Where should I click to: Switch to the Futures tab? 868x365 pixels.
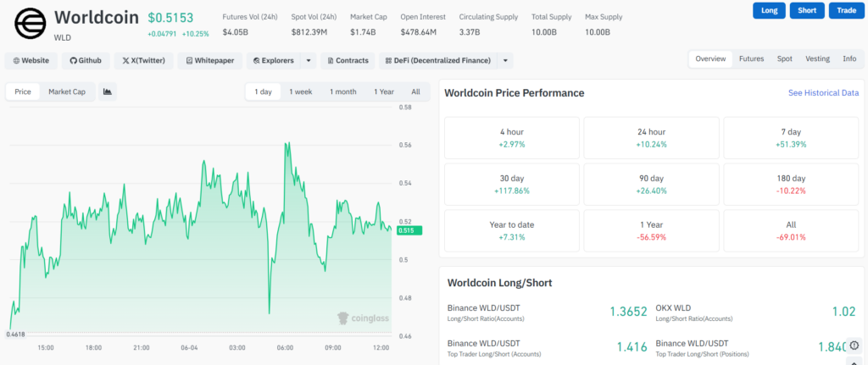(751, 58)
